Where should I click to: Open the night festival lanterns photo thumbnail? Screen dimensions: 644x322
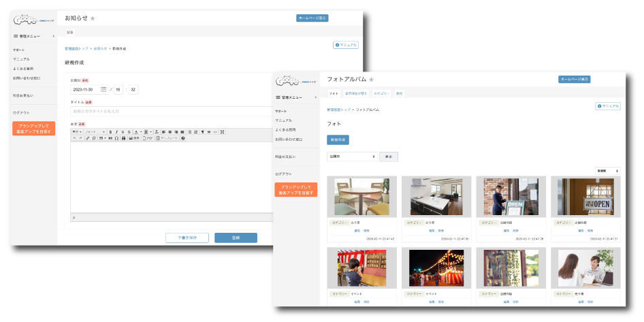click(436, 268)
